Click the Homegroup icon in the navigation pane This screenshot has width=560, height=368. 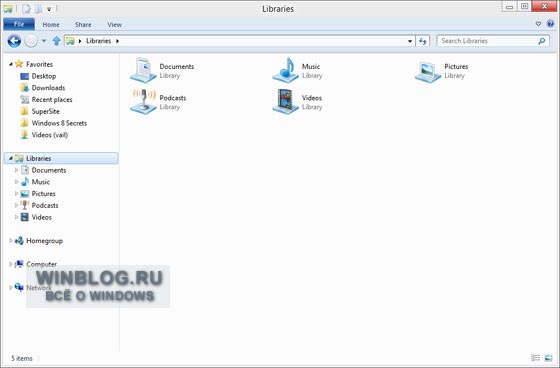click(x=19, y=240)
